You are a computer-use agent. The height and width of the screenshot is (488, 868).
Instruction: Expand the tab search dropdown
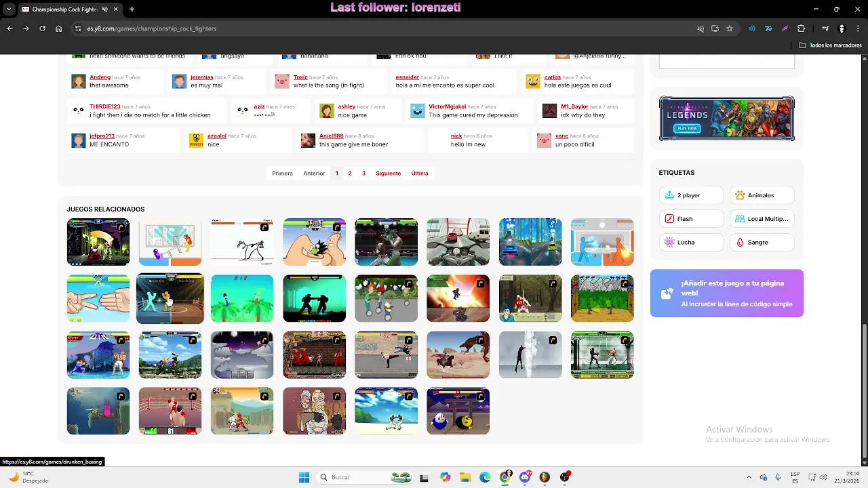(x=8, y=9)
